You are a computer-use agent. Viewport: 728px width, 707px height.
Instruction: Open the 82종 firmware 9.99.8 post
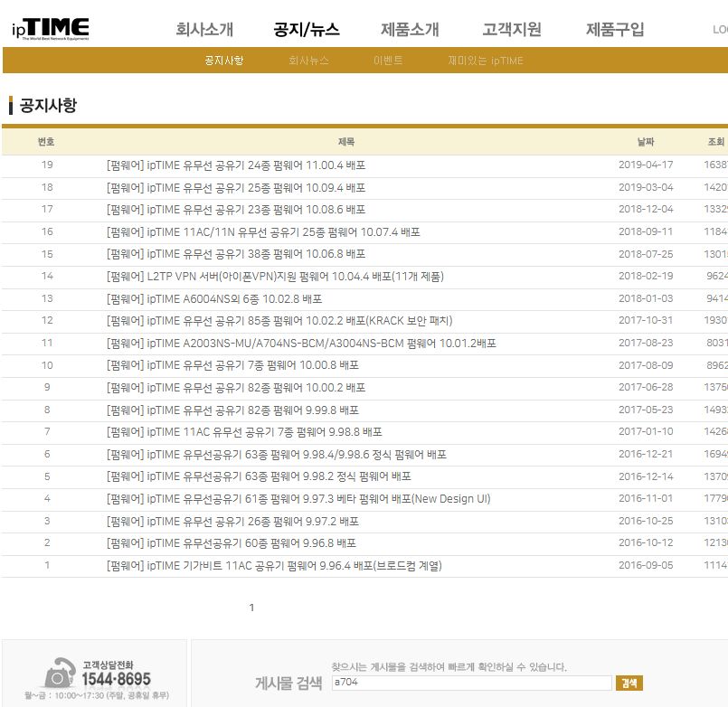[232, 410]
